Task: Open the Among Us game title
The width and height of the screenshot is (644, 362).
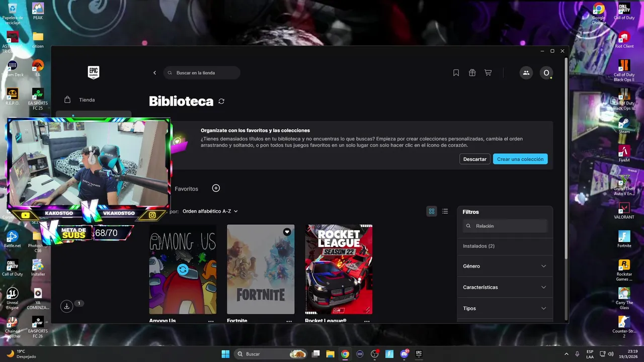Action: point(163,321)
